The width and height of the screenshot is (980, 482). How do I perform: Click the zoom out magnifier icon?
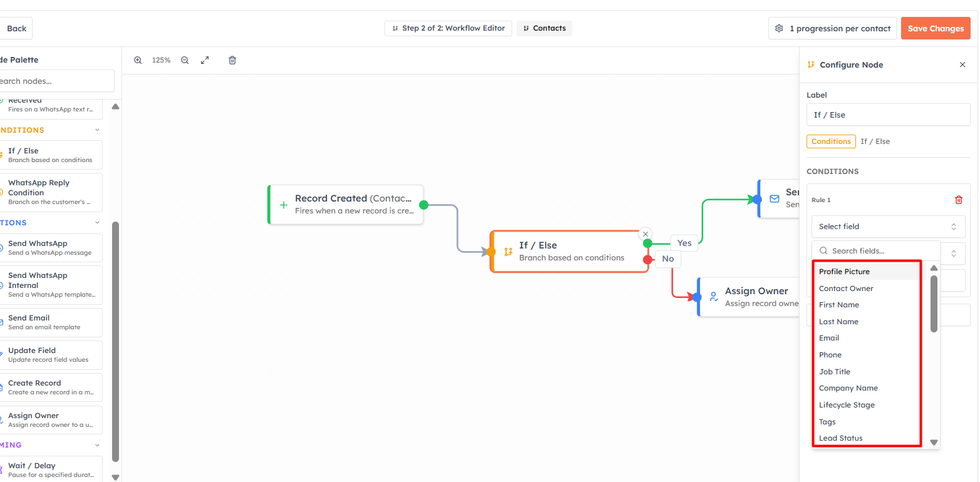[185, 60]
